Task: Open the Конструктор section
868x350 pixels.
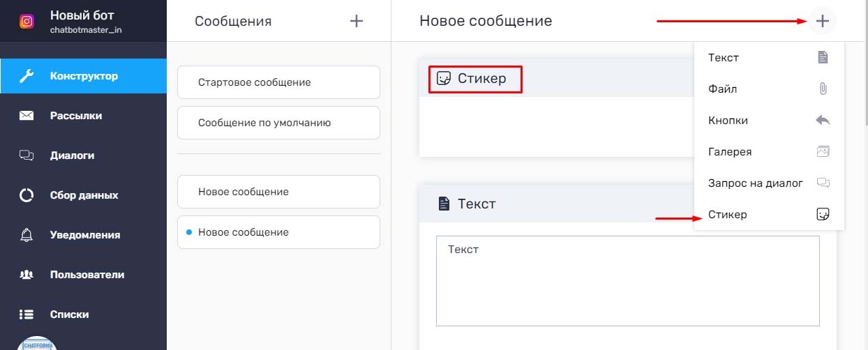Action: (x=84, y=76)
